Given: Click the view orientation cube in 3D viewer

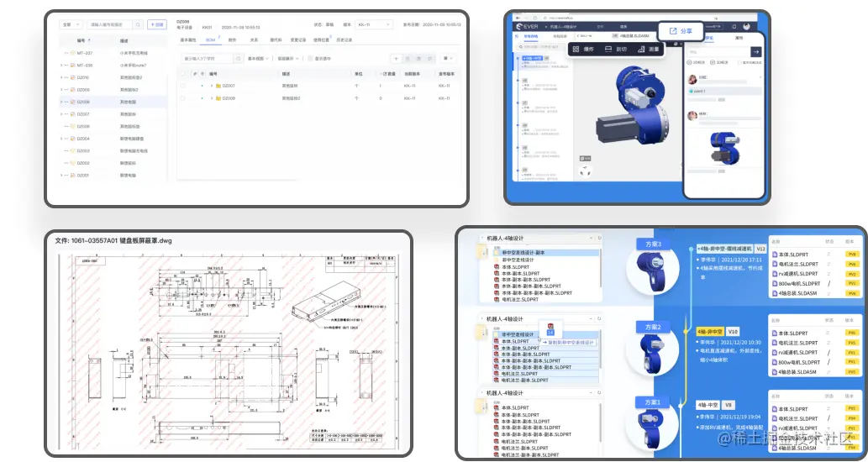Looking at the screenshot, I should click(x=585, y=171).
